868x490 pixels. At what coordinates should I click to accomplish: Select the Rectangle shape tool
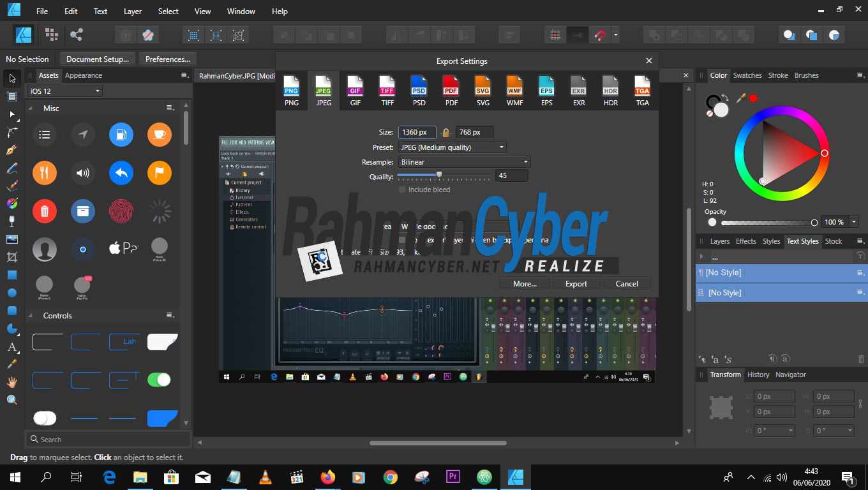(x=12, y=275)
